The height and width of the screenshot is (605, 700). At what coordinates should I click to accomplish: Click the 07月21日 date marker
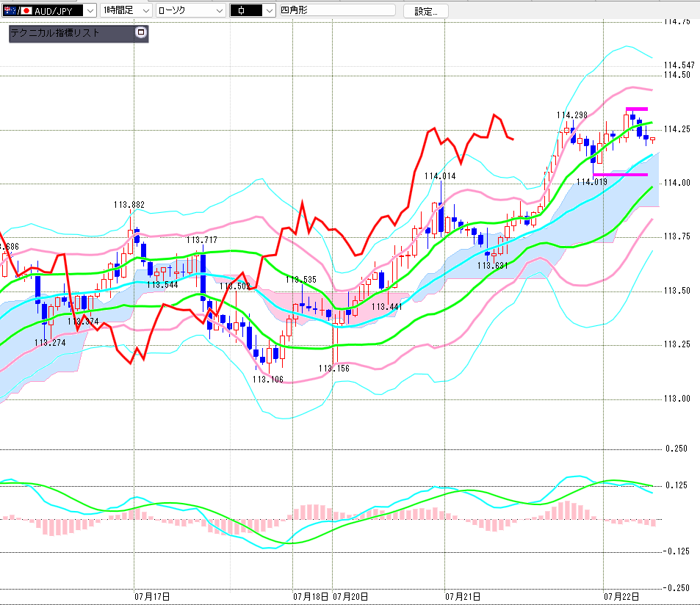pos(463,596)
